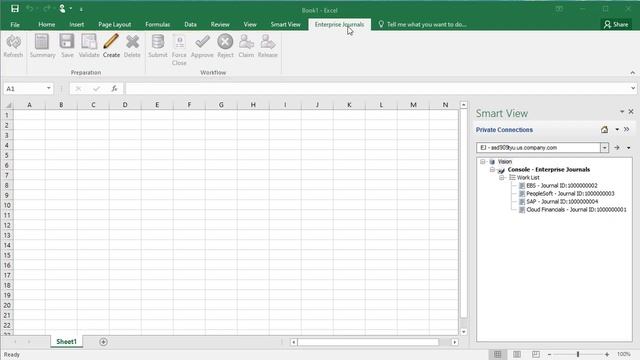Add a new sheet with plus icon
This screenshot has width=640, height=360.
click(x=103, y=342)
